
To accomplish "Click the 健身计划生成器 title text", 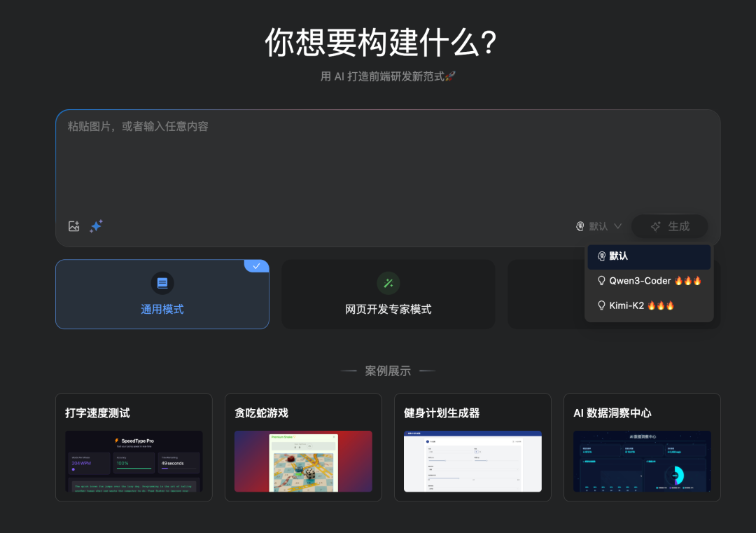I will (442, 413).
